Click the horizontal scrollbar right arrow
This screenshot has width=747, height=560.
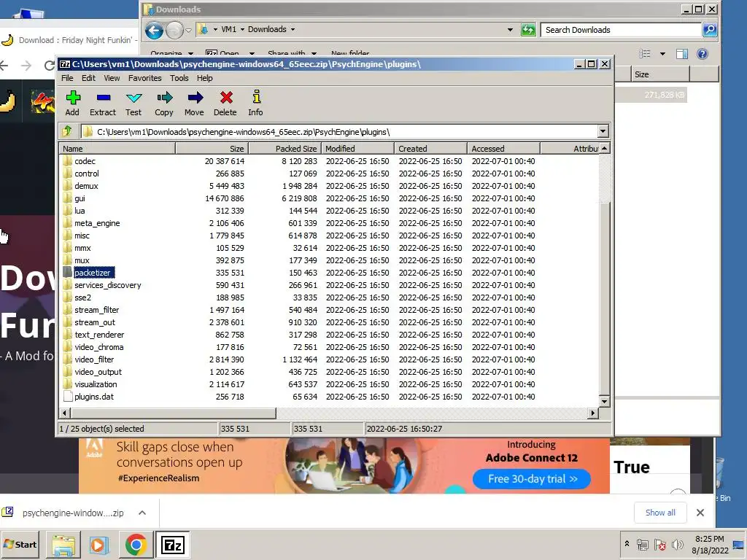(593, 413)
